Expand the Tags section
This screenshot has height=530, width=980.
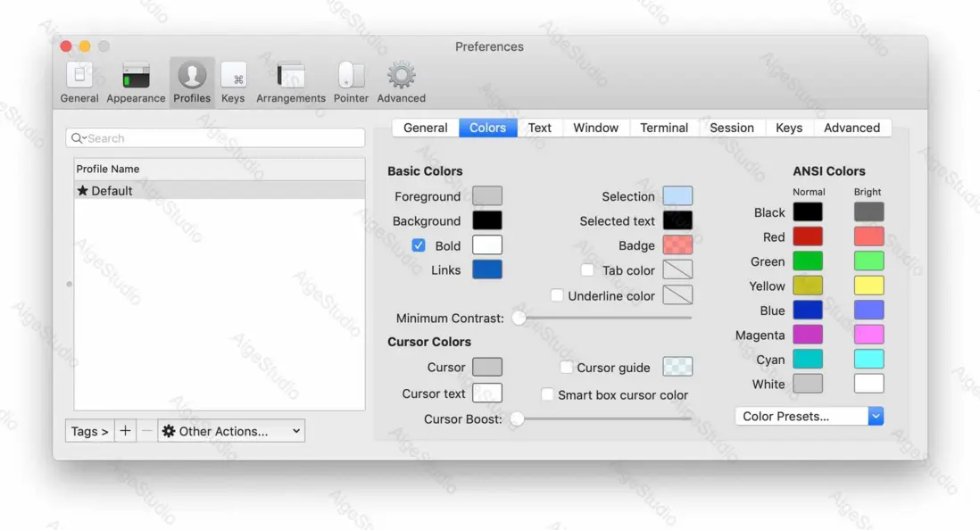88,431
